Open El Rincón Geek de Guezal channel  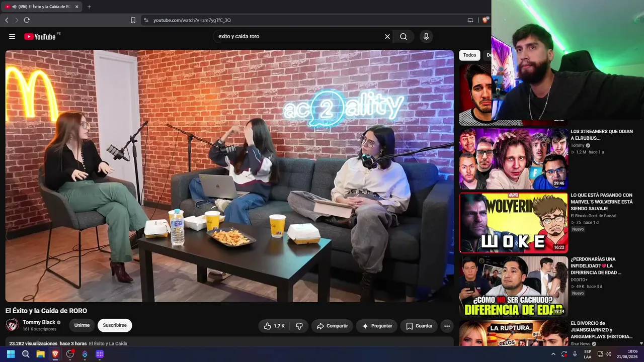pyautogui.click(x=593, y=216)
